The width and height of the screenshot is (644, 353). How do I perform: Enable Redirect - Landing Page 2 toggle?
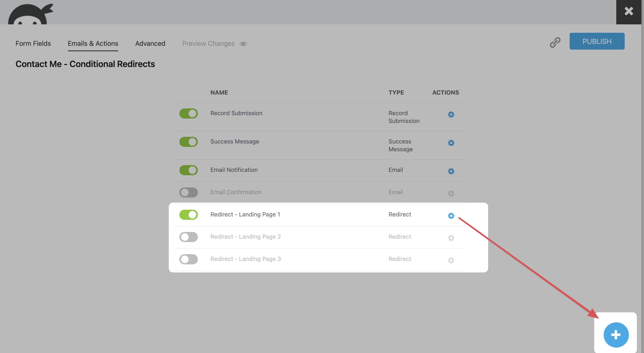pyautogui.click(x=188, y=237)
